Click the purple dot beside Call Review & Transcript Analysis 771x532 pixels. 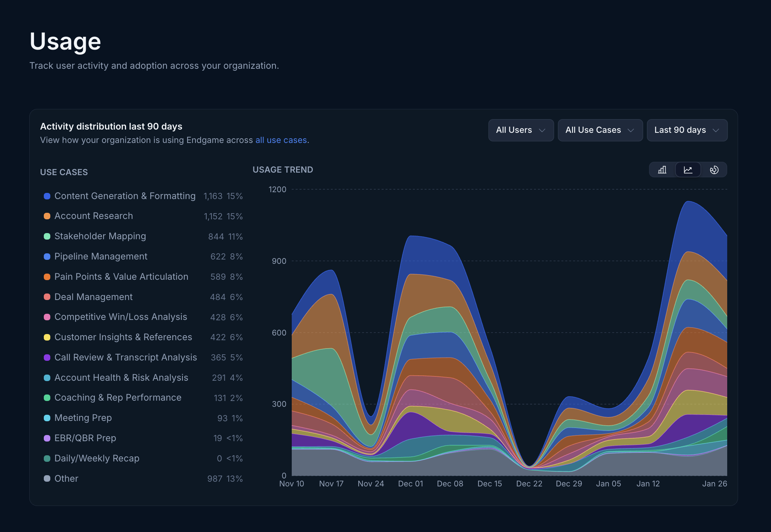47,358
